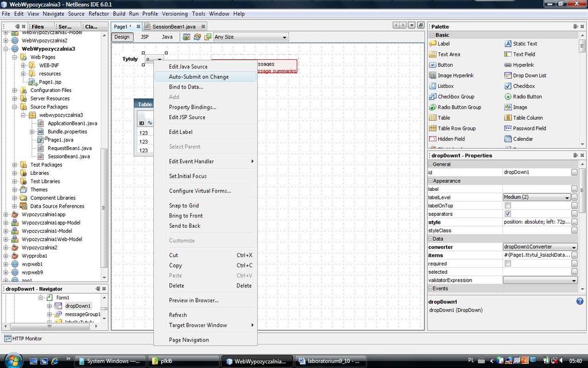
Task: Toggle the labelOnTop checkbox
Action: pyautogui.click(x=508, y=205)
